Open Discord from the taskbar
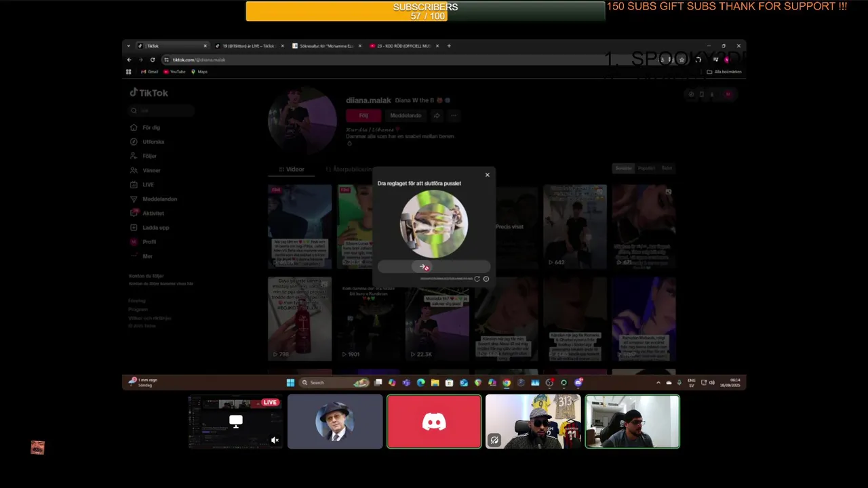This screenshot has width=868, height=488. pos(578,383)
